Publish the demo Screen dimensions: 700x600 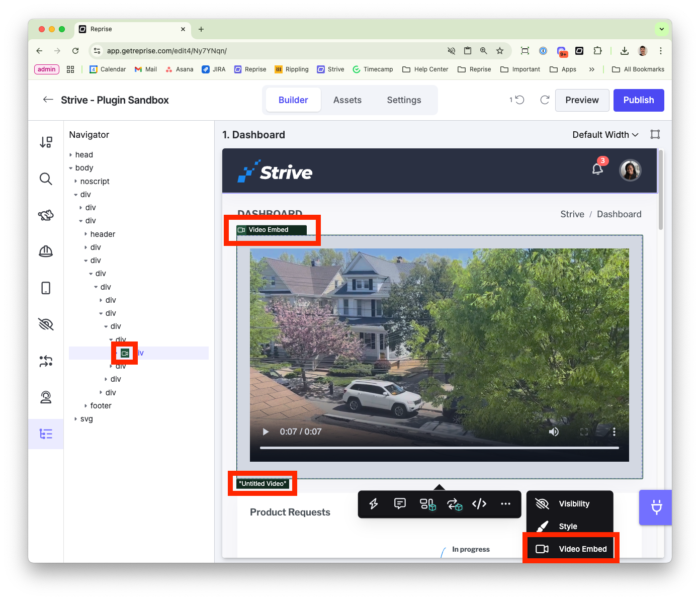pos(639,100)
